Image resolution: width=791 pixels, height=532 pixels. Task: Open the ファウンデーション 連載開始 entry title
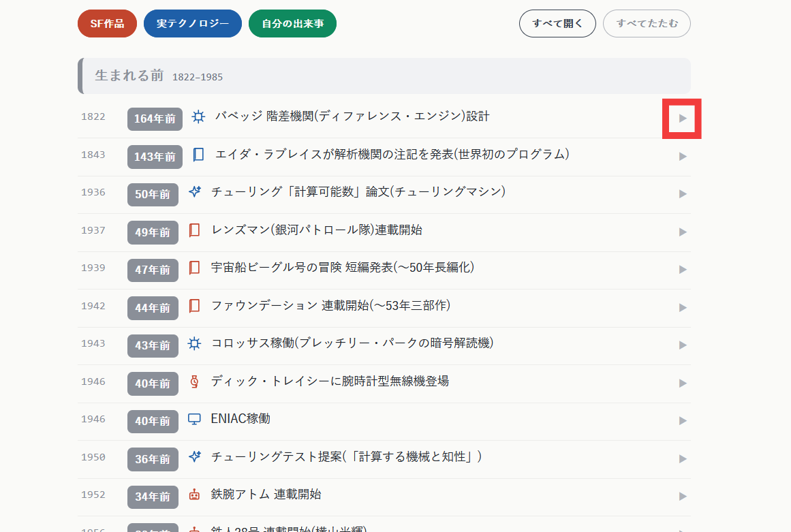(330, 306)
